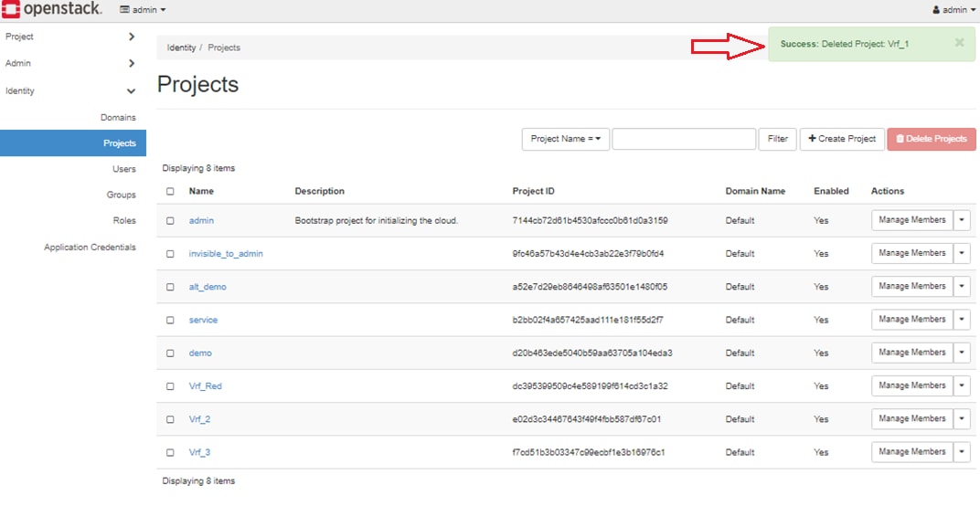Click the Project ID column header

point(533,191)
